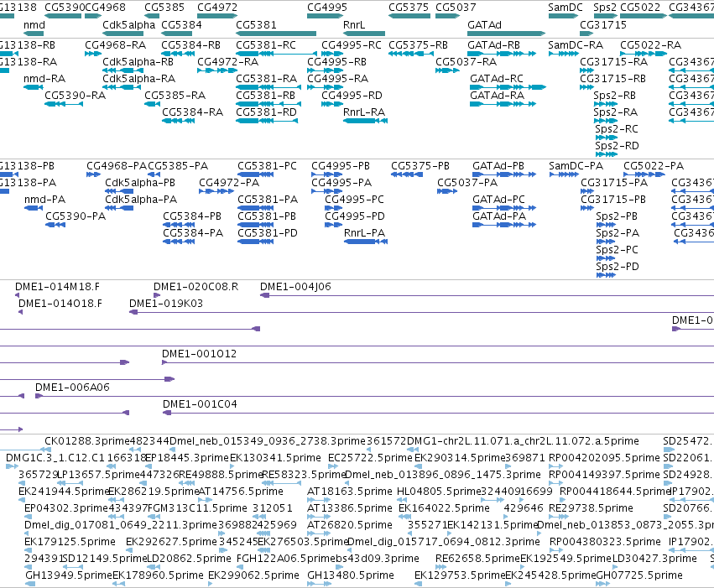Select the Sps2-RD transcript label

[617, 146]
